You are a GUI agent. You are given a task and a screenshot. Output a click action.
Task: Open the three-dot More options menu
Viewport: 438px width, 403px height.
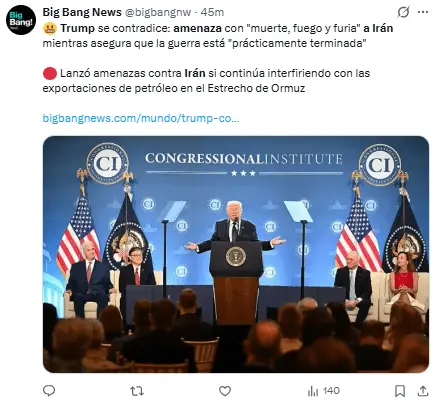click(x=423, y=12)
